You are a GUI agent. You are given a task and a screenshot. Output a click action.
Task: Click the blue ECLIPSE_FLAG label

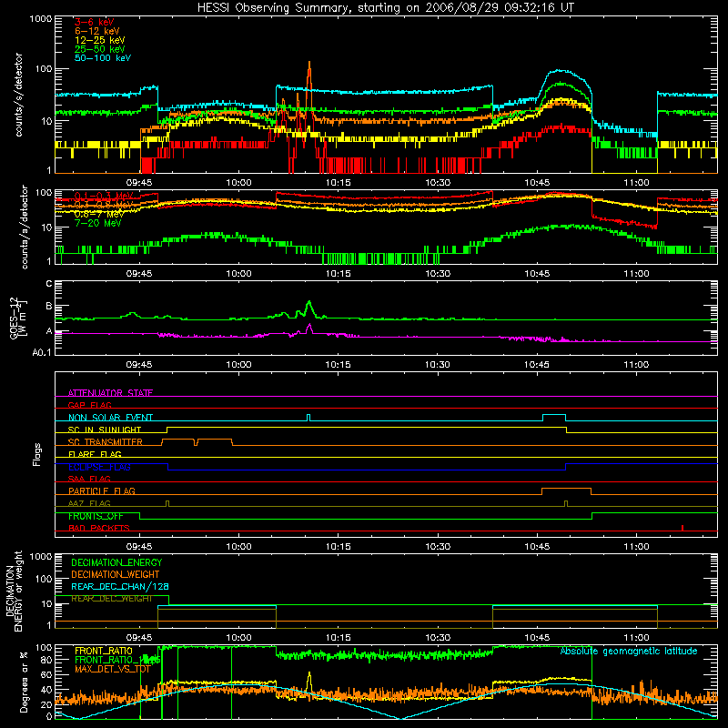click(99, 467)
